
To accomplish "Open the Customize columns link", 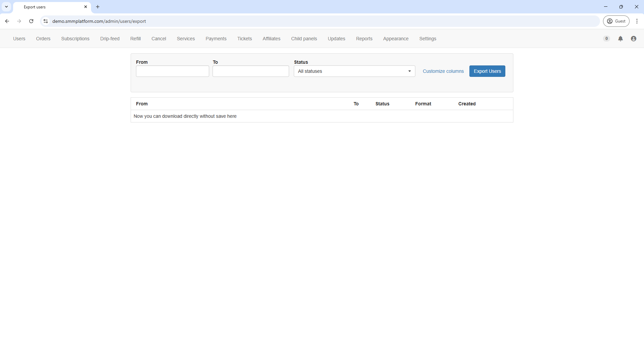I will tap(443, 71).
